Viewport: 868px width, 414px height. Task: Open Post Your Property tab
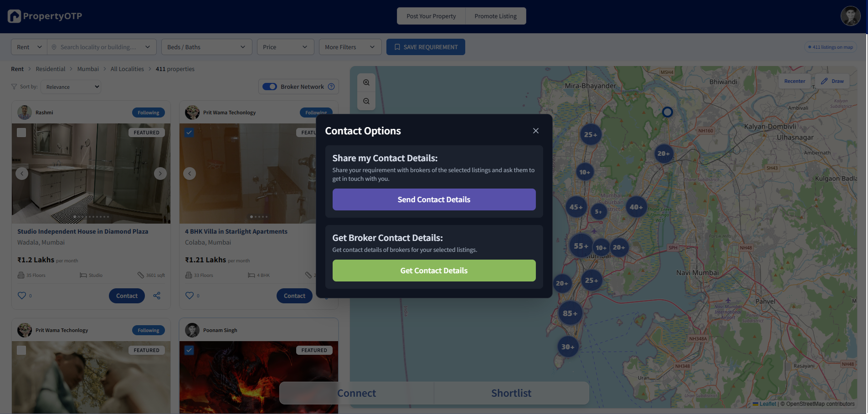431,16
